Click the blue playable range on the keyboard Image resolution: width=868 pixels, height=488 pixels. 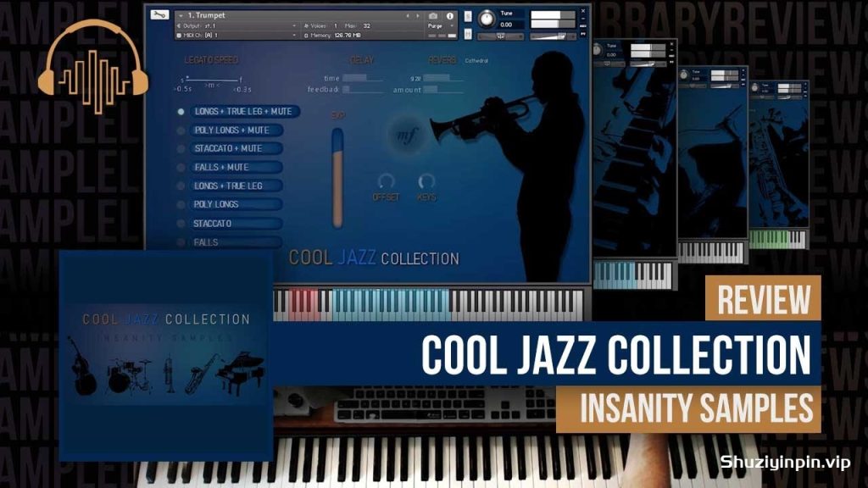[390, 303]
